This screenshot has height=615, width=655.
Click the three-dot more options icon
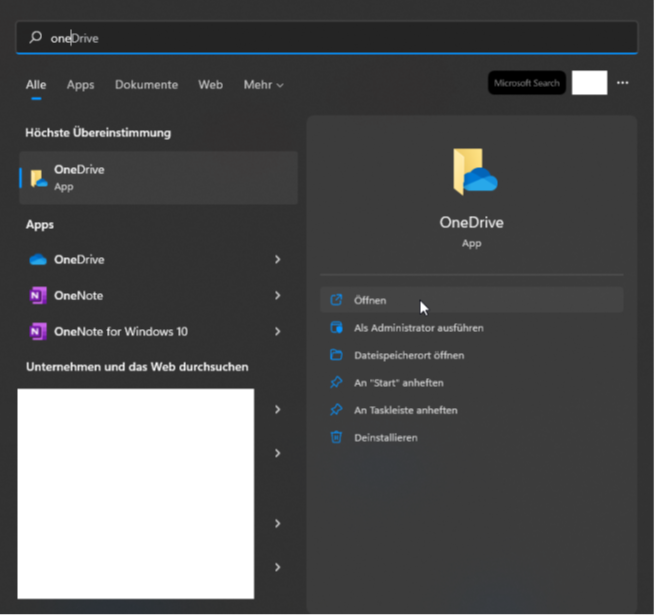pos(623,83)
